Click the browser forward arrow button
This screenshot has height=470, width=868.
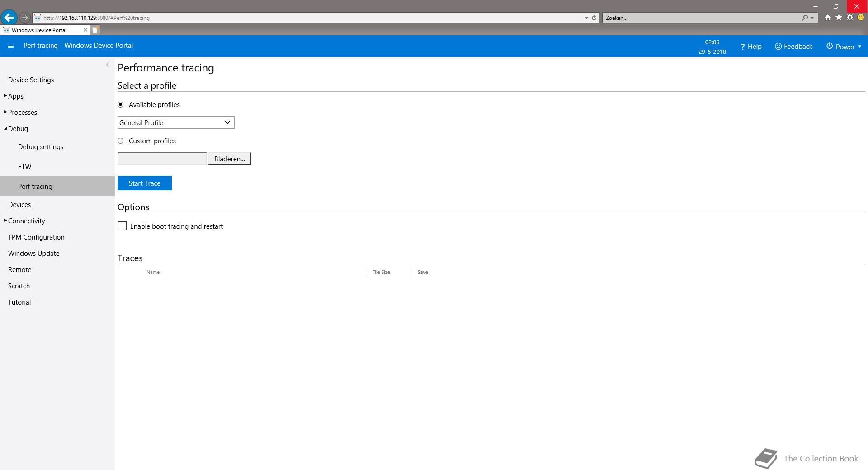tap(25, 18)
